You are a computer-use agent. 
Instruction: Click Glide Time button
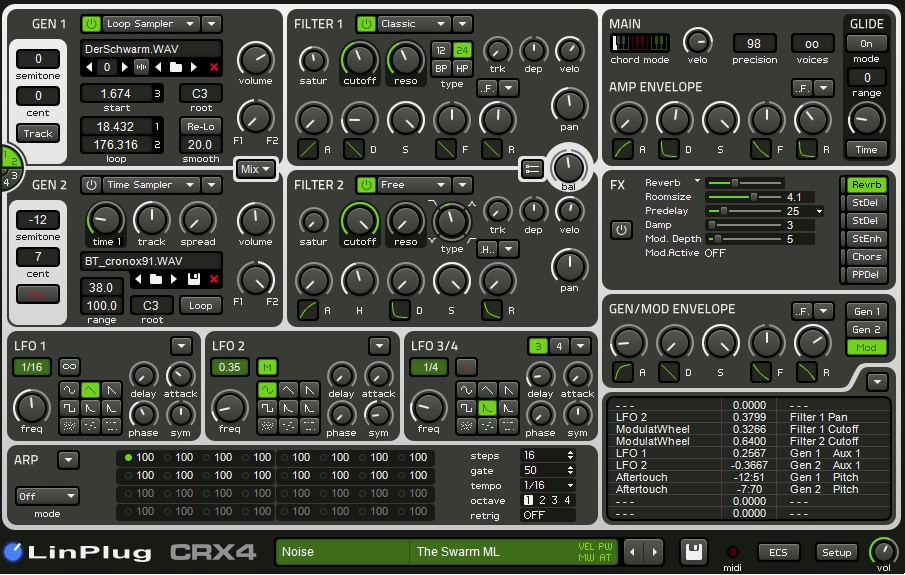[x=866, y=150]
